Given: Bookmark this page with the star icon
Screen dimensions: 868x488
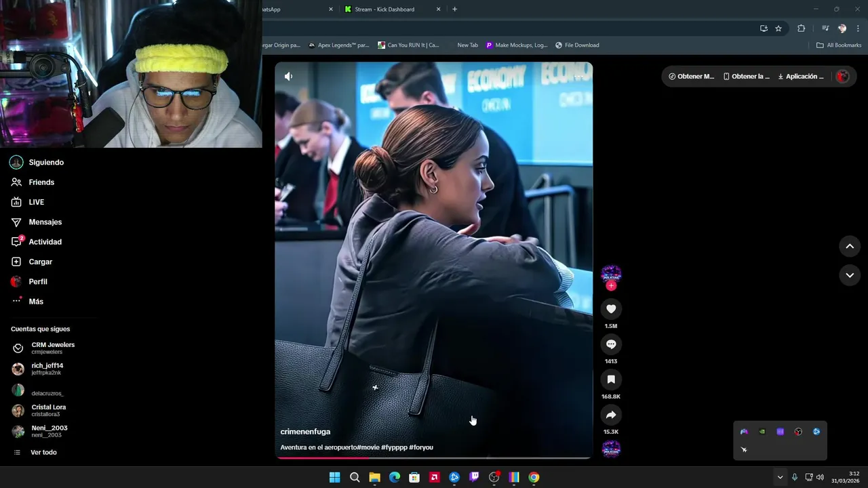Looking at the screenshot, I should pos(778,28).
